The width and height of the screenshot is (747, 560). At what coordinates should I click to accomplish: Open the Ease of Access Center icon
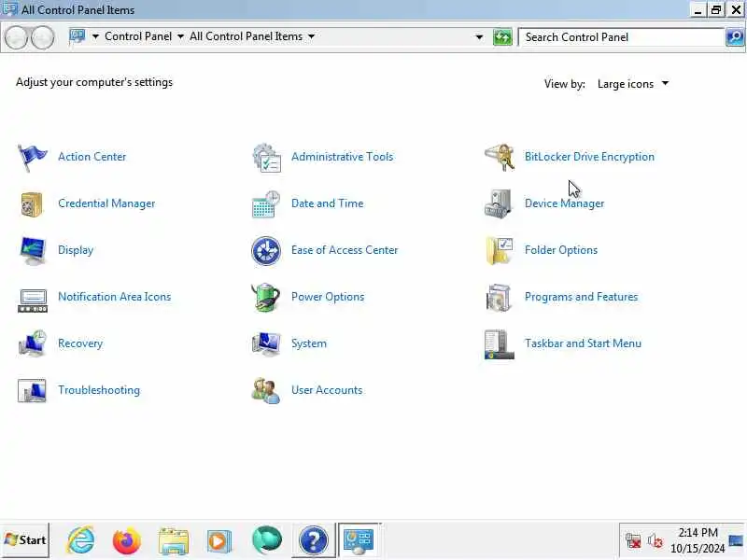(x=266, y=250)
